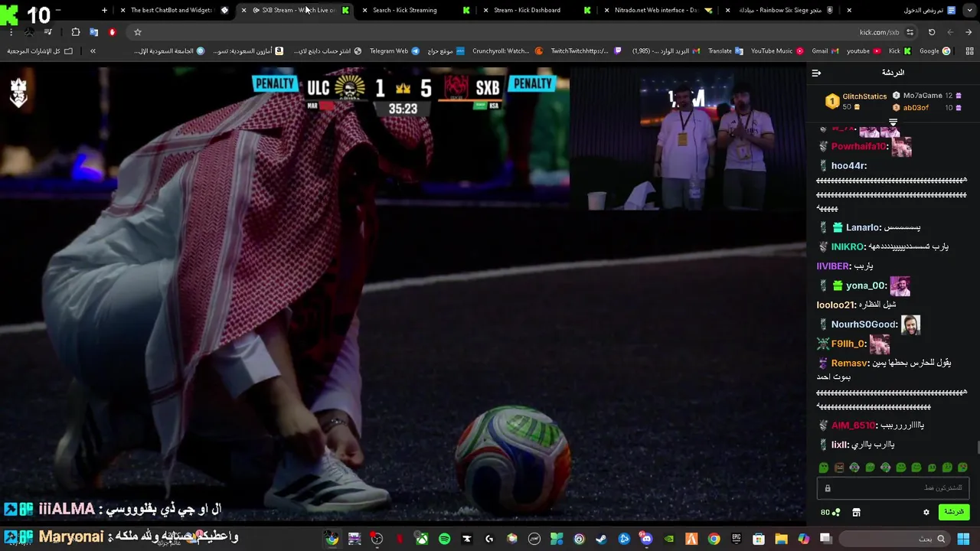The image size is (980, 551).
Task: Open Nvidia app in the taskbar
Action: (668, 539)
